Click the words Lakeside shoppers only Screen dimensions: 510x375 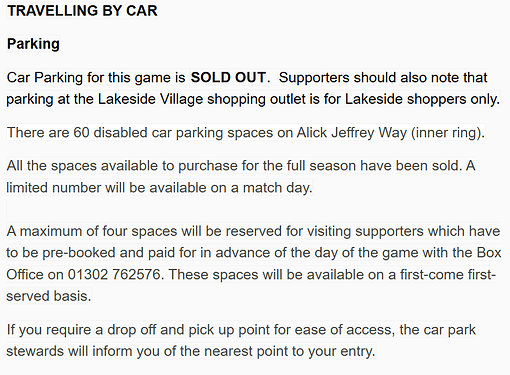point(422,99)
